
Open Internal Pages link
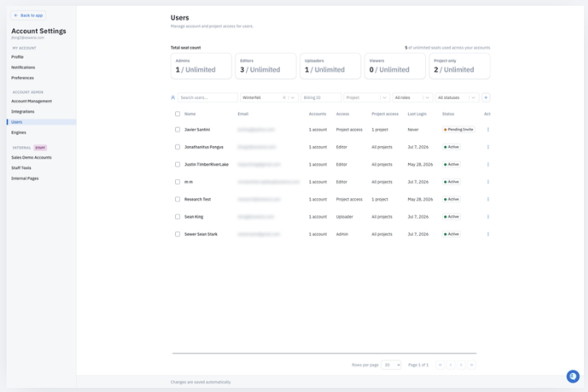pyautogui.click(x=25, y=178)
